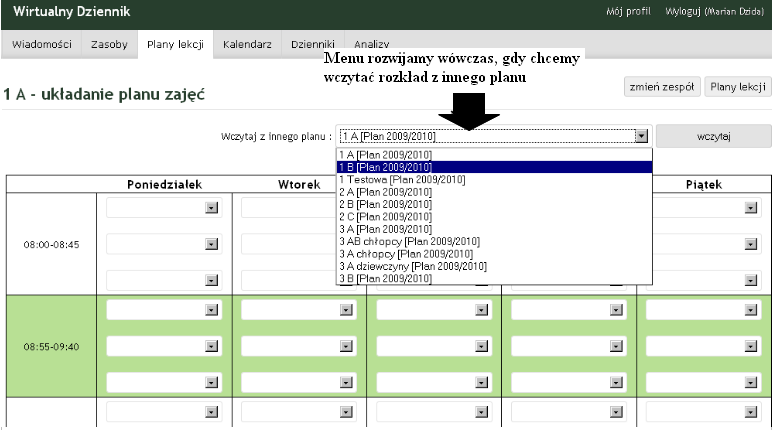Screen dimensions: 773x430
Task: Choose the highlighted 1 B [Plan 2009/2010] option
Action: 494,167
